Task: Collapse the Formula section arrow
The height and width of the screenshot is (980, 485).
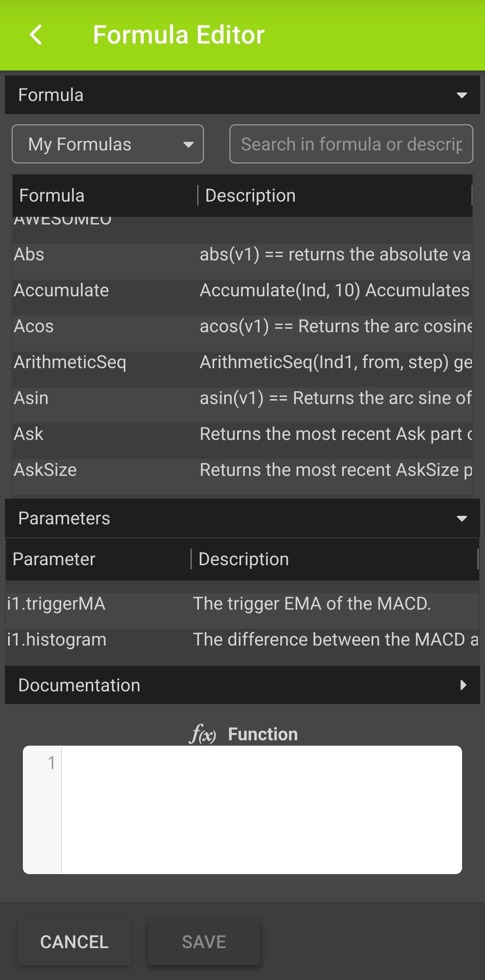Action: point(462,95)
